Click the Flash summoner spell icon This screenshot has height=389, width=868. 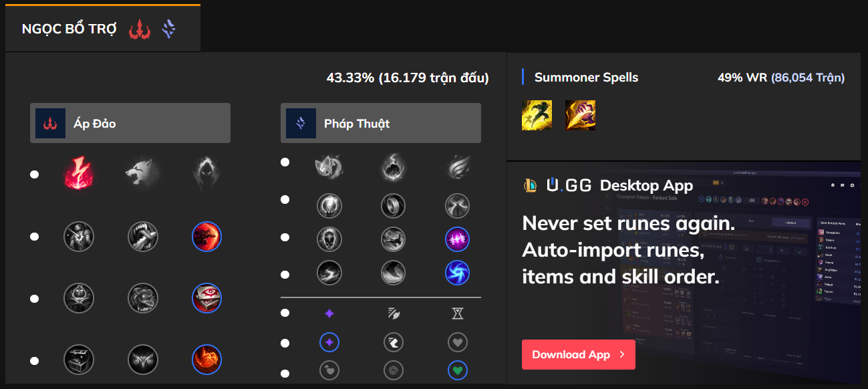click(537, 115)
